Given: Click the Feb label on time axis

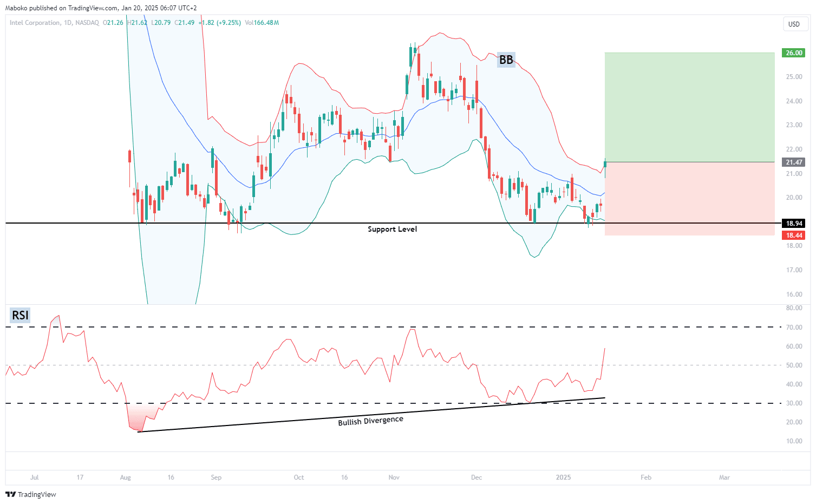Looking at the screenshot, I should [646, 477].
